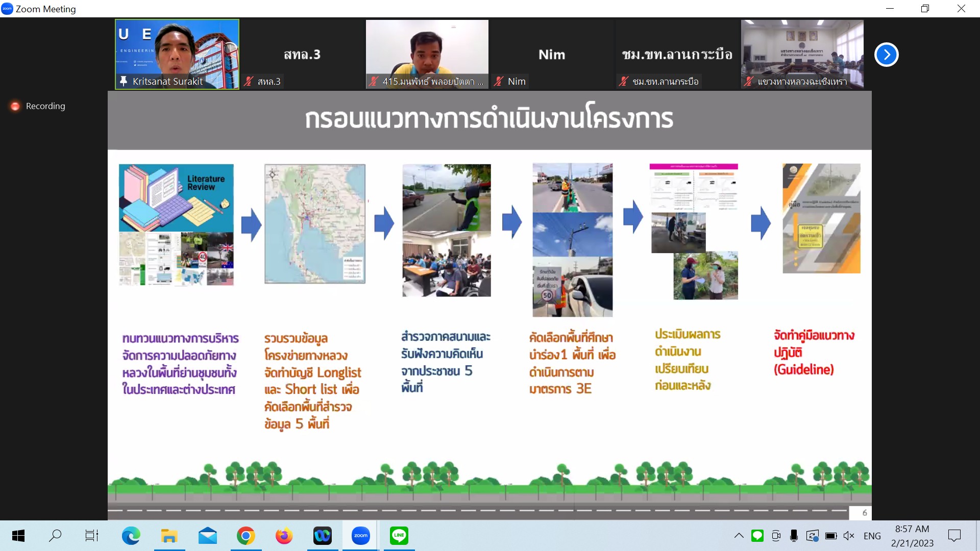
Task: Click the pin icon on Kritsanat Surakit
Action: (124, 81)
